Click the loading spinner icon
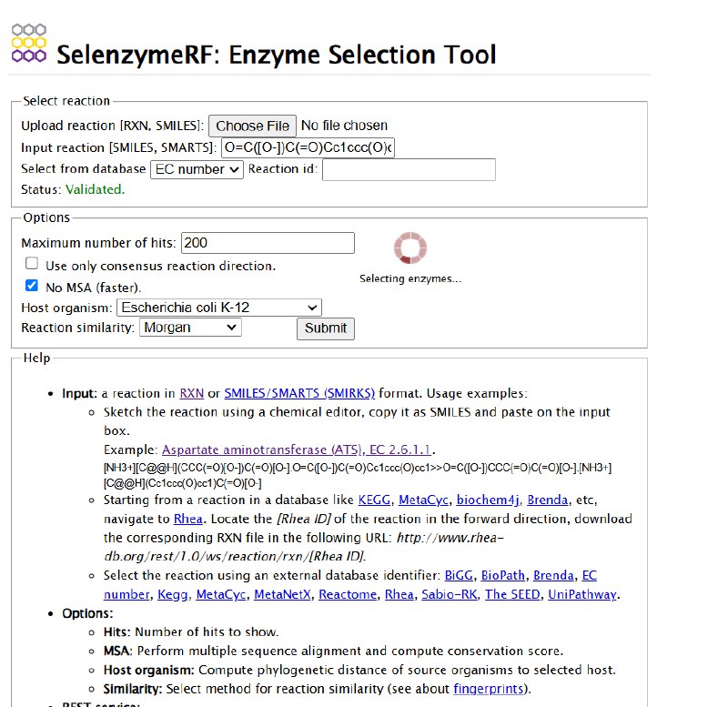Viewport: 728px width, 707px height. coord(410,247)
